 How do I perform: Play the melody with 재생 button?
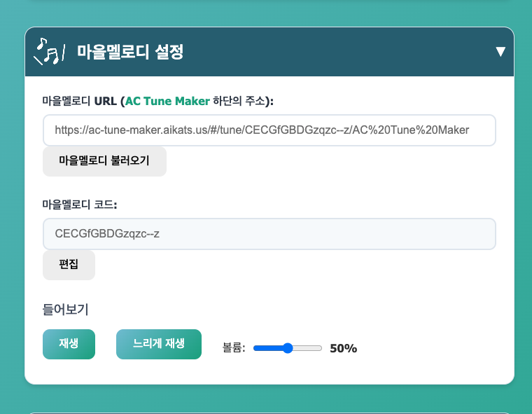[x=69, y=344]
